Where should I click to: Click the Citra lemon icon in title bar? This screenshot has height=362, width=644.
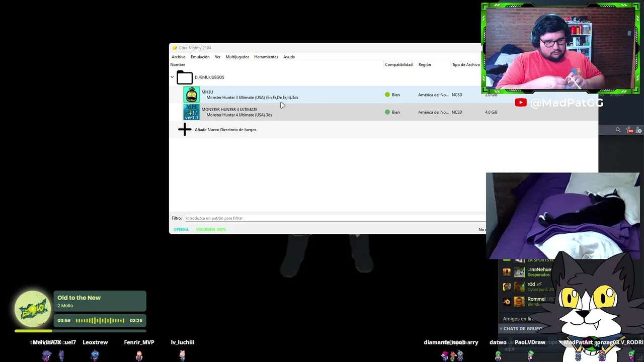tap(175, 48)
